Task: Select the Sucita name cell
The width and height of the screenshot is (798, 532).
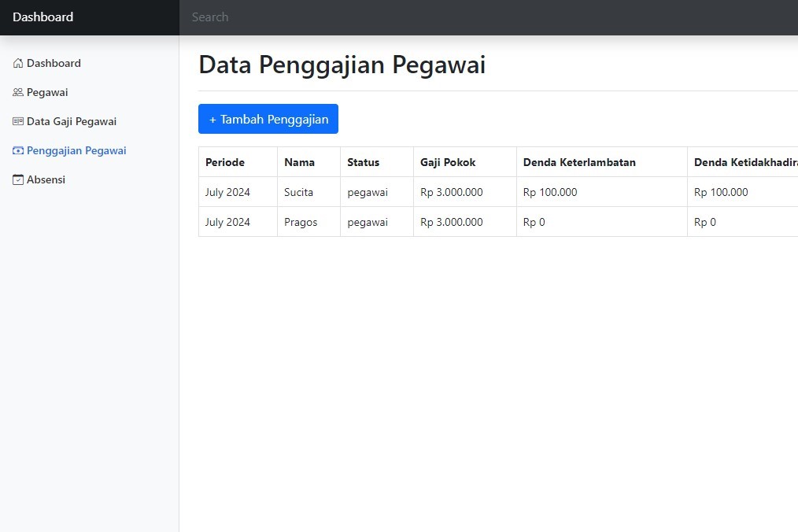Action: pos(298,192)
